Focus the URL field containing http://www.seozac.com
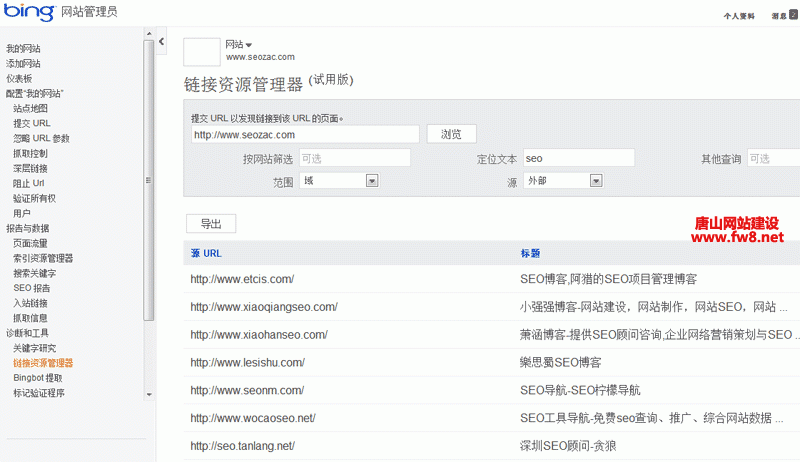 [305, 135]
